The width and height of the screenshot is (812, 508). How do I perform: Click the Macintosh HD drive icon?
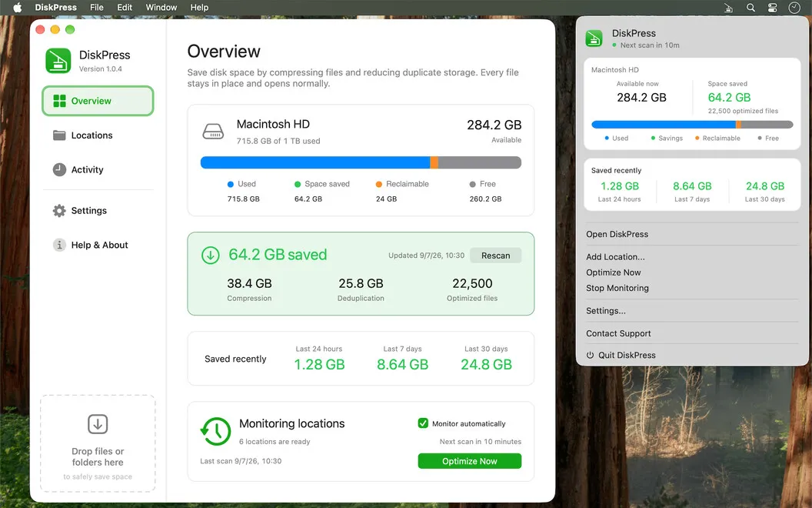point(213,131)
